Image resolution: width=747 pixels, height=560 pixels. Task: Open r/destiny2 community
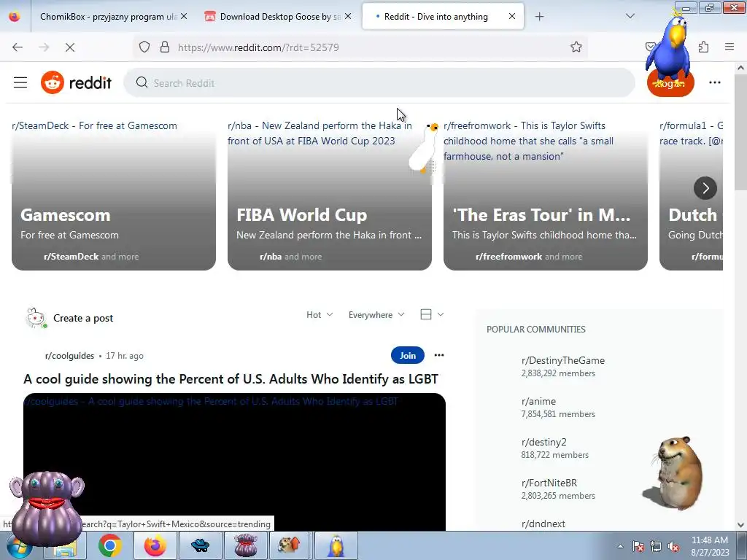coord(543,443)
